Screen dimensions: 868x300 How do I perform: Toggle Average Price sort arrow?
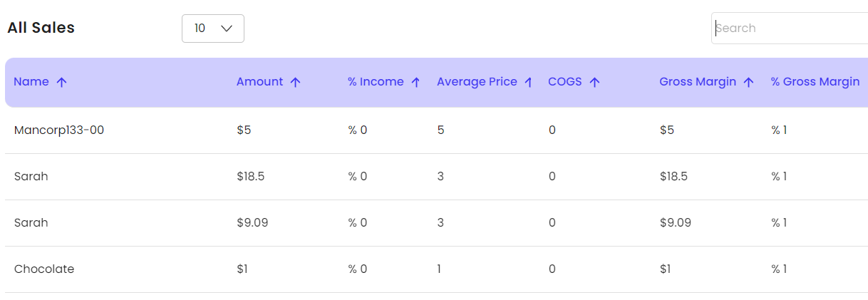[529, 82]
